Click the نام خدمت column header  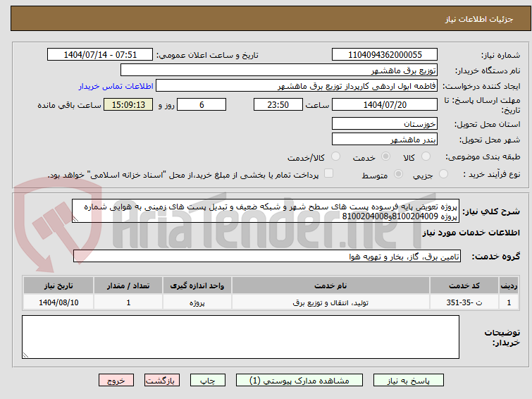[x=330, y=286]
